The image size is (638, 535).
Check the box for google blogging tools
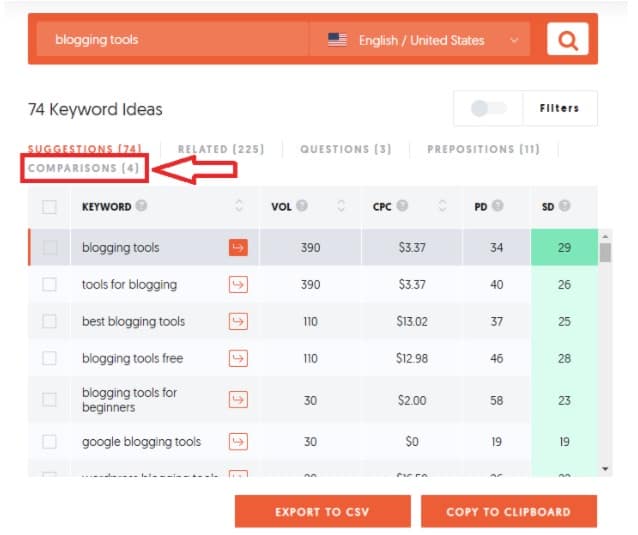[x=49, y=441]
